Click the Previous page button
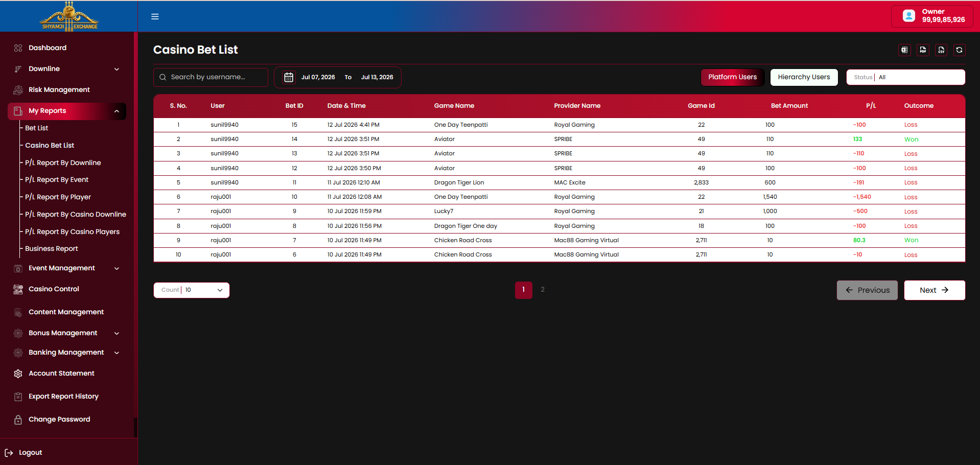This screenshot has width=980, height=465. pos(867,290)
